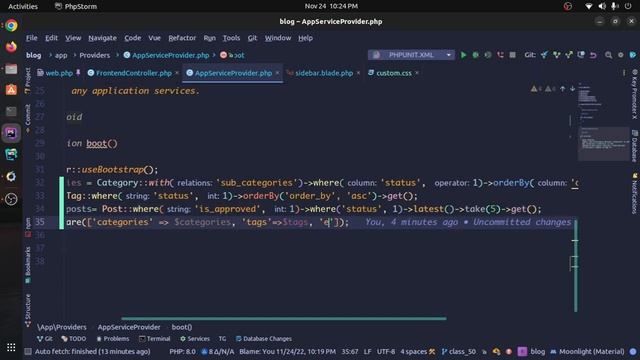Start debugging with the bug icon
640x360 pixels.
[476, 55]
